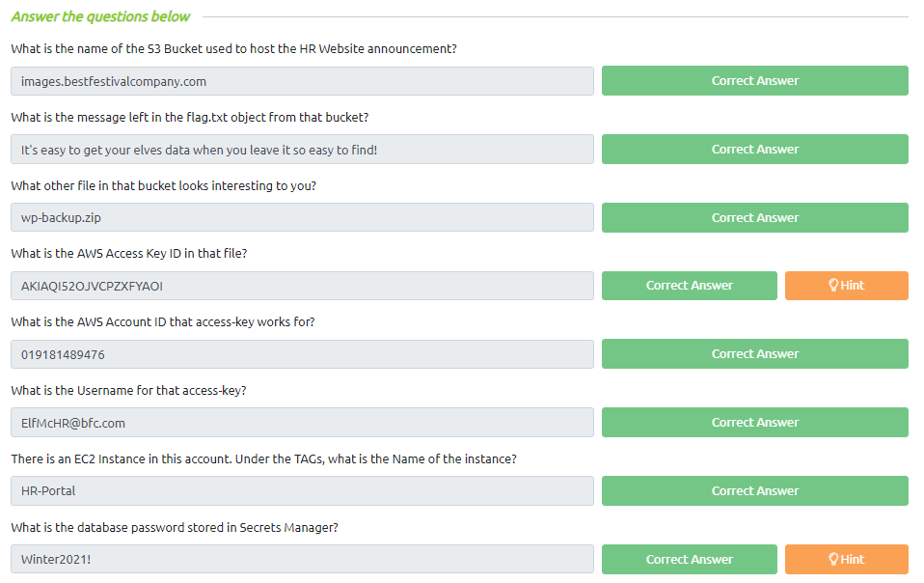Click Correct Answer beside Winter2021! password
Viewport: 924px width, 583px height.
point(690,559)
